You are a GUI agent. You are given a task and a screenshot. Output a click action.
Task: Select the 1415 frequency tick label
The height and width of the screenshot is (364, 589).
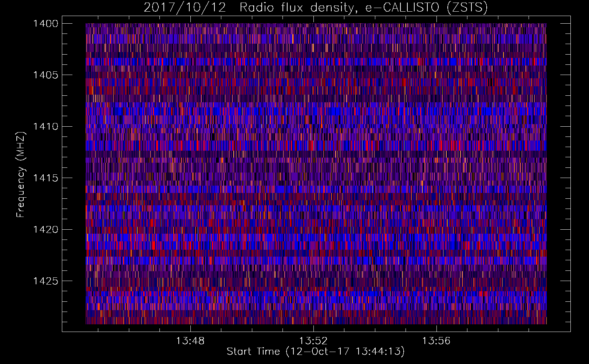click(46, 178)
